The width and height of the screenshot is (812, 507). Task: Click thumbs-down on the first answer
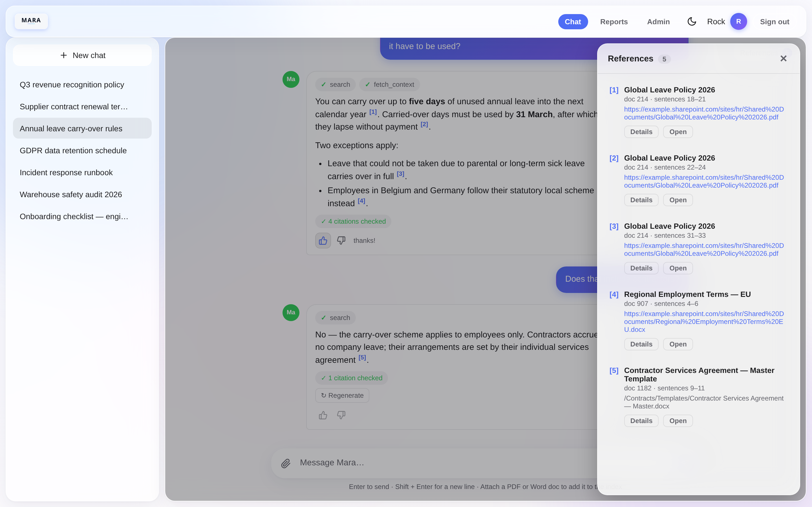(341, 241)
